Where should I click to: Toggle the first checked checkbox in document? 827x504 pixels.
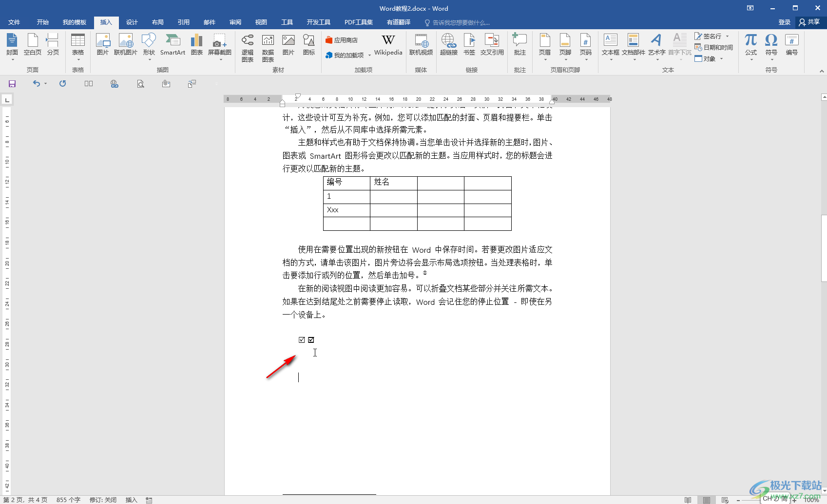click(302, 340)
